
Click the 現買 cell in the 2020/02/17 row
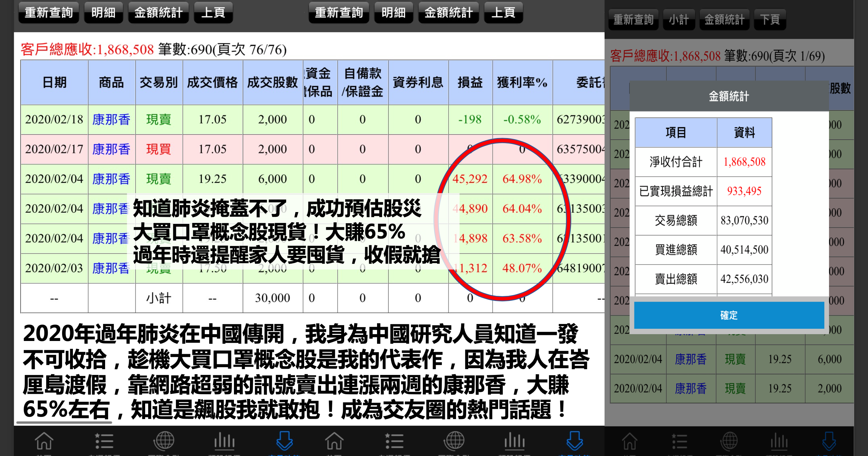click(159, 149)
